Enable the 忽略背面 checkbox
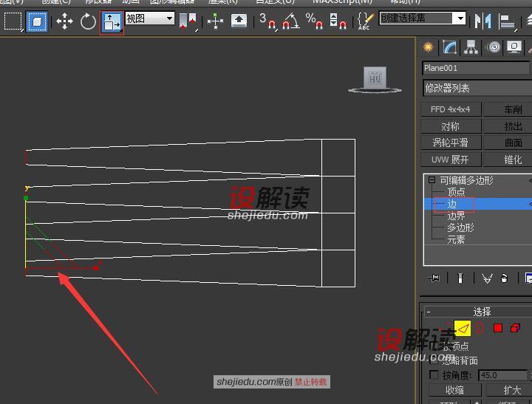Viewport: 532px width, 404px height. pyautogui.click(x=434, y=360)
